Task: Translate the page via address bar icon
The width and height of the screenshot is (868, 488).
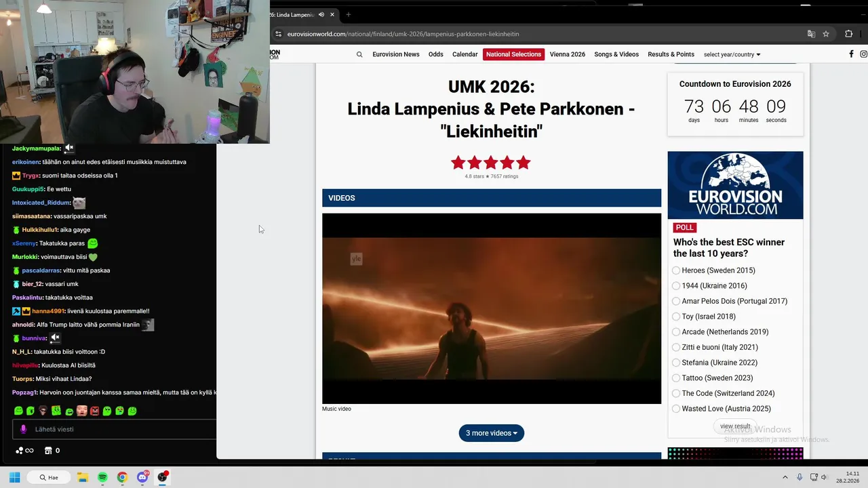Action: click(x=811, y=34)
